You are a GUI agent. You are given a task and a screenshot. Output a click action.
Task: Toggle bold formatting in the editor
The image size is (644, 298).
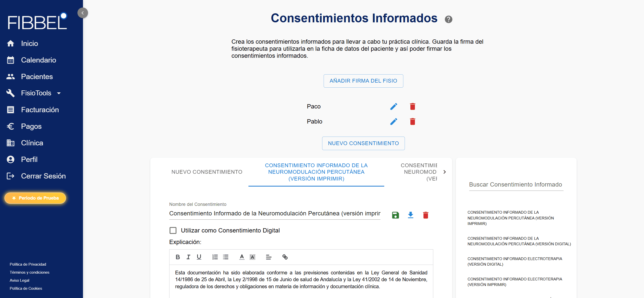[x=178, y=257]
